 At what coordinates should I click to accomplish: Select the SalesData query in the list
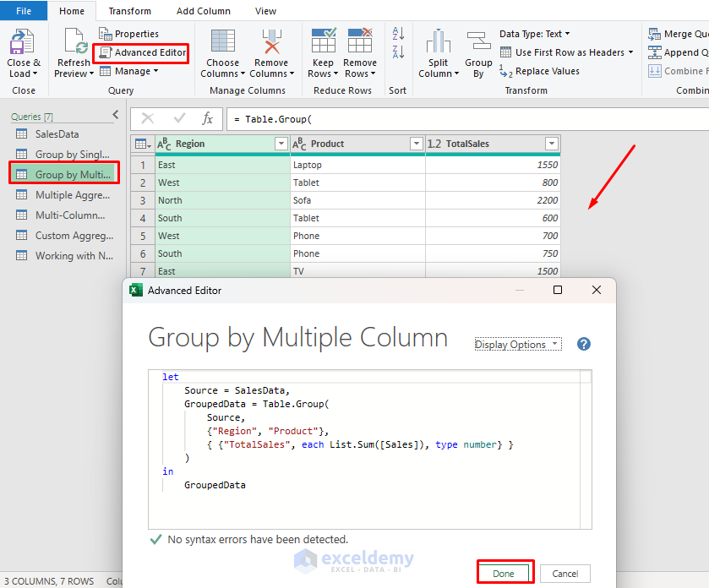[57, 134]
